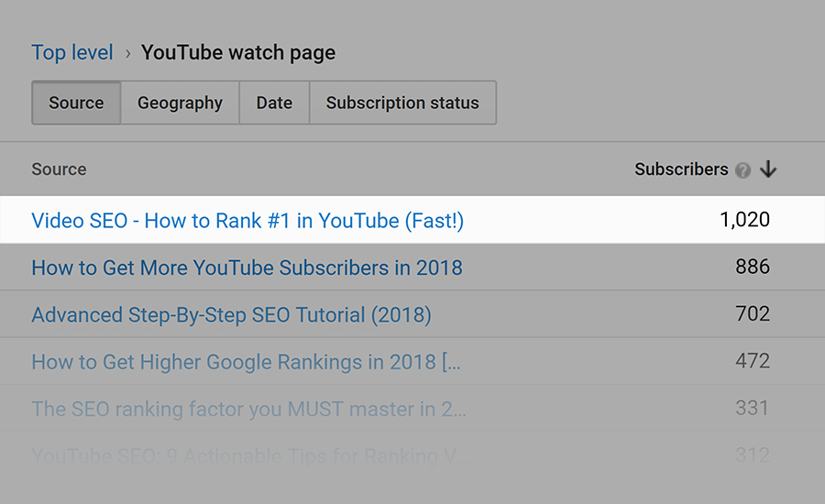The image size is (825, 504).
Task: Go back to Top level breadcrumb
Action: (x=72, y=53)
